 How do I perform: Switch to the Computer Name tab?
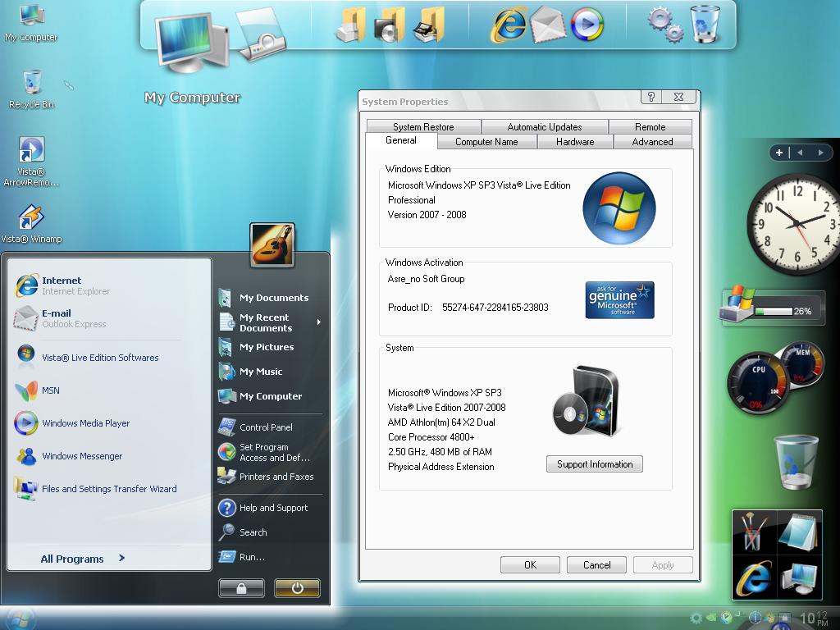click(x=486, y=141)
